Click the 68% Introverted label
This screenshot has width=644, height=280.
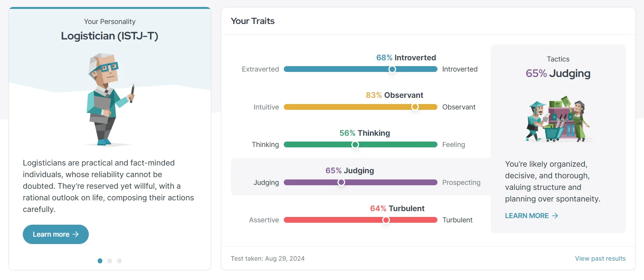pyautogui.click(x=406, y=58)
